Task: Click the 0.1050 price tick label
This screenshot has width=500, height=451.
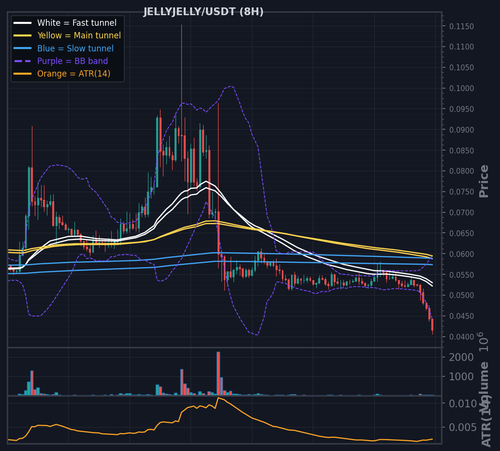Action: point(461,68)
